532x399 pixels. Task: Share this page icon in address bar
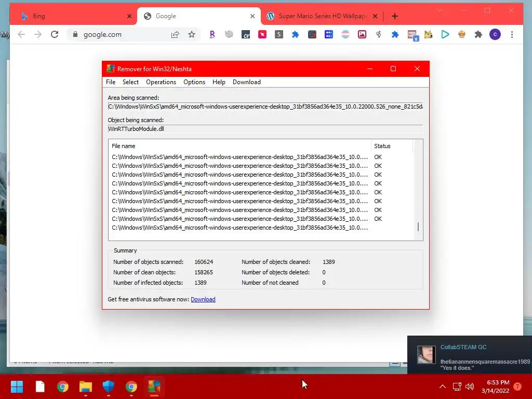pyautogui.click(x=175, y=34)
